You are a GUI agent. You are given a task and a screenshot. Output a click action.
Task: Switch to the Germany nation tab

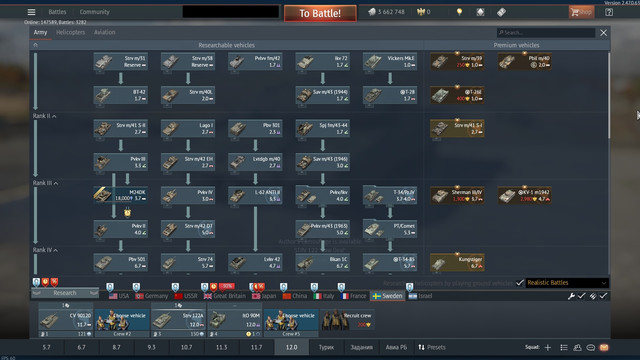point(152,296)
